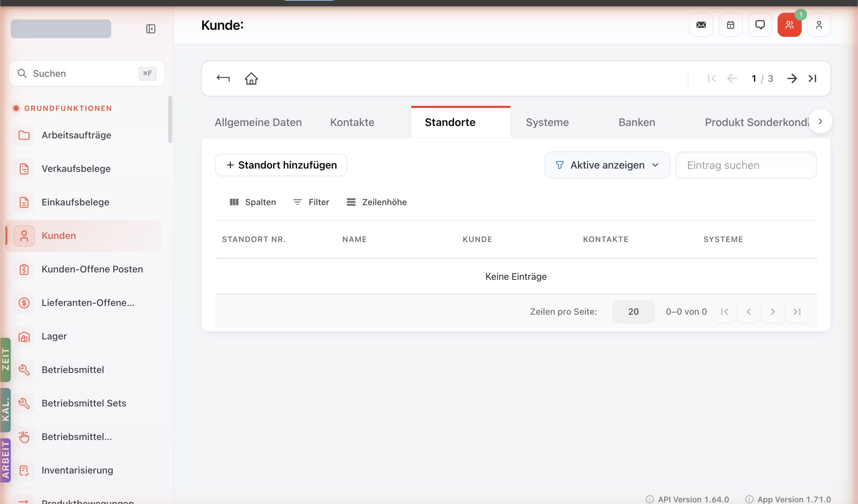
Task: Open the purple ARBEIT side tab
Action: (5, 460)
